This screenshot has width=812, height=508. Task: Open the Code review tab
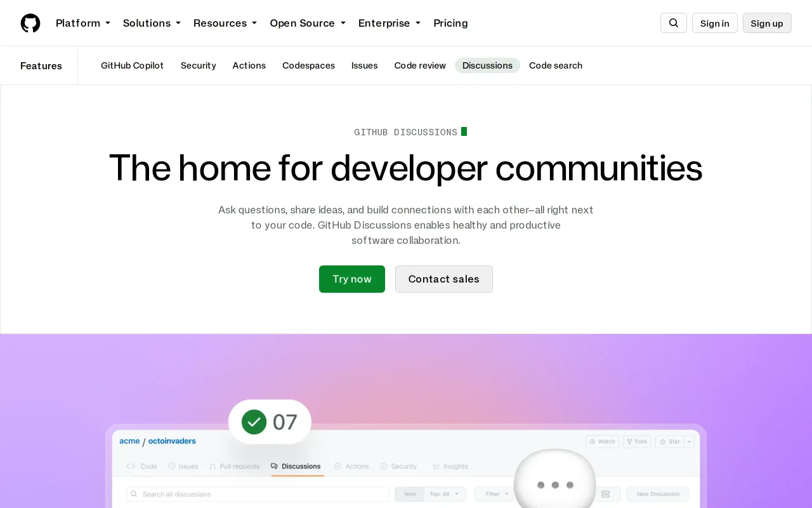tap(420, 65)
